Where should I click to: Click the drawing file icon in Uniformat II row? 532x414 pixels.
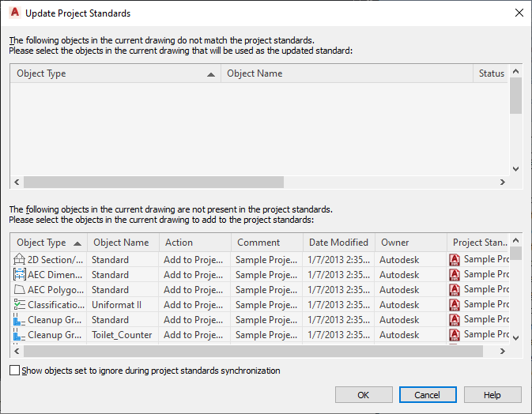pos(455,305)
